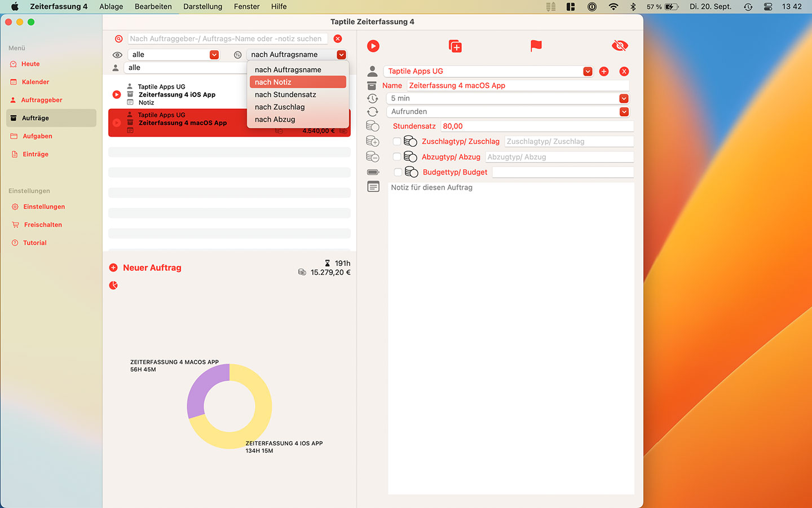Screen dimensions: 812x508
Task: Click the time interval icon beside 5 min
Action: coord(373,98)
